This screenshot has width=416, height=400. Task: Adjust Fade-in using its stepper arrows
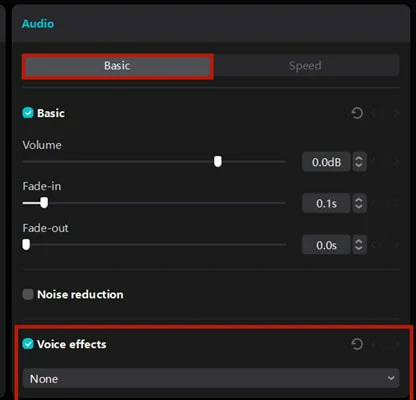point(359,203)
